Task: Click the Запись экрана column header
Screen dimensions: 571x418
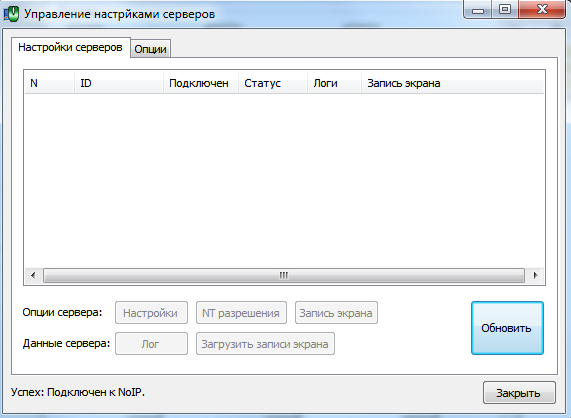Action: (452, 83)
